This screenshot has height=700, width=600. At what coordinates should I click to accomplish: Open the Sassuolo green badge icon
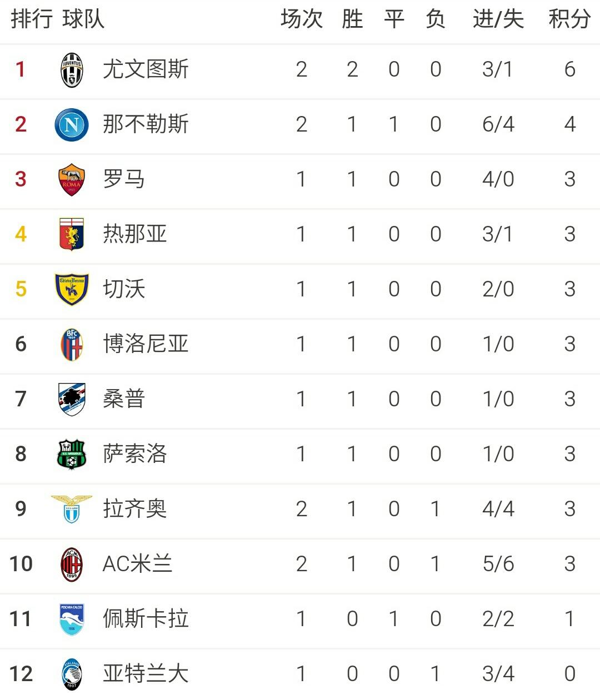click(x=72, y=454)
